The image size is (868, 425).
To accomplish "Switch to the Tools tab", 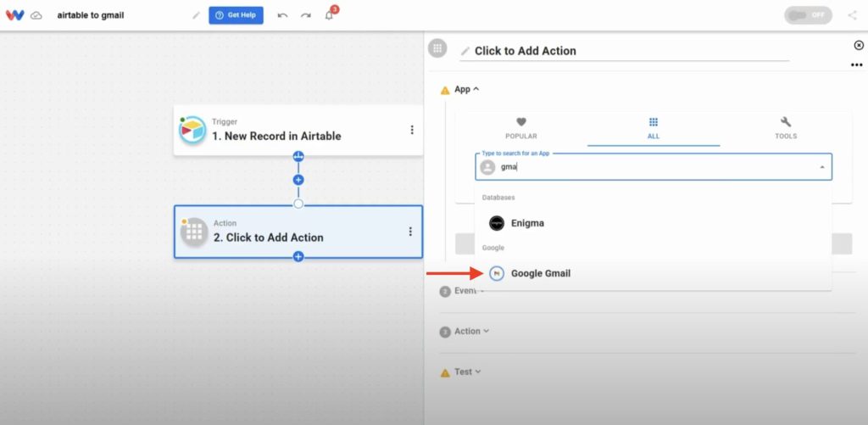I will coord(786,129).
